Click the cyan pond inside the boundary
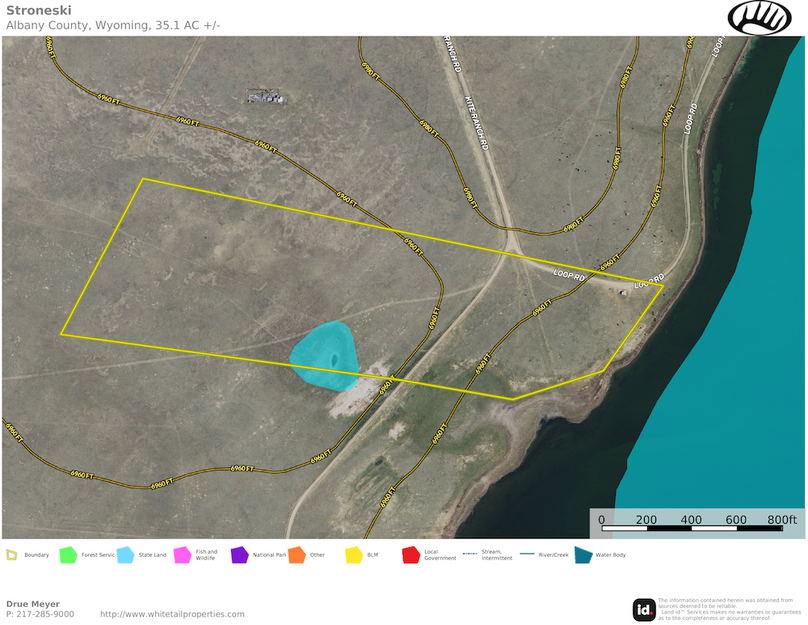808x625 pixels. click(325, 356)
